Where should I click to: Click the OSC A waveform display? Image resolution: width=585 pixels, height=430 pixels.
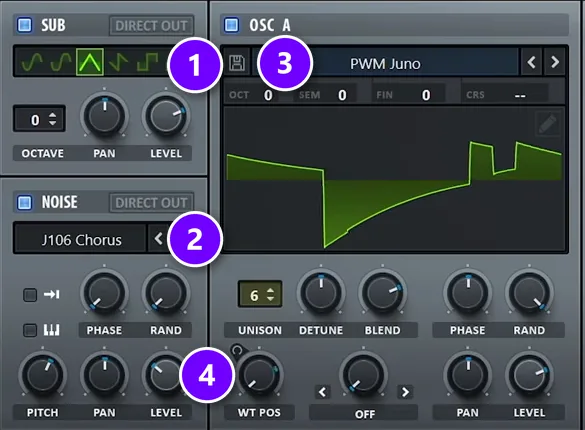coord(394,179)
